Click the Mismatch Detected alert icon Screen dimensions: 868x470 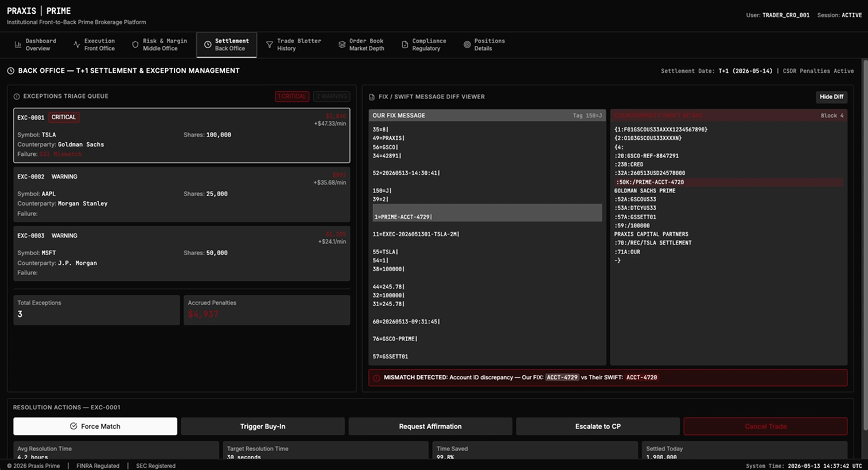[x=376, y=378]
